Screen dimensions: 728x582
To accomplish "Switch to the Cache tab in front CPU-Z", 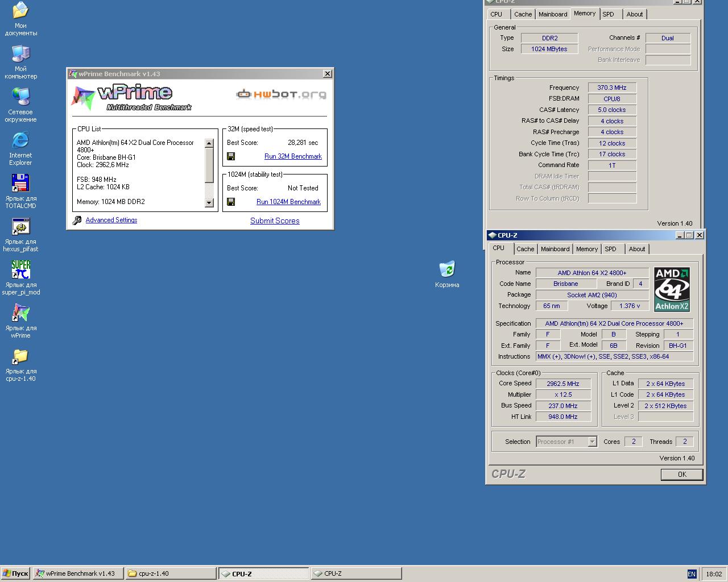I will tap(525, 249).
